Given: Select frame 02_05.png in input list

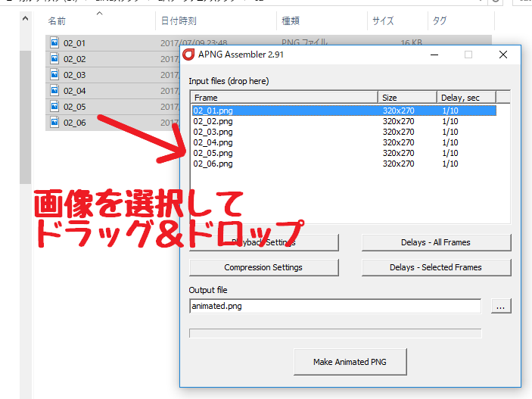Looking at the screenshot, I should (344, 153).
